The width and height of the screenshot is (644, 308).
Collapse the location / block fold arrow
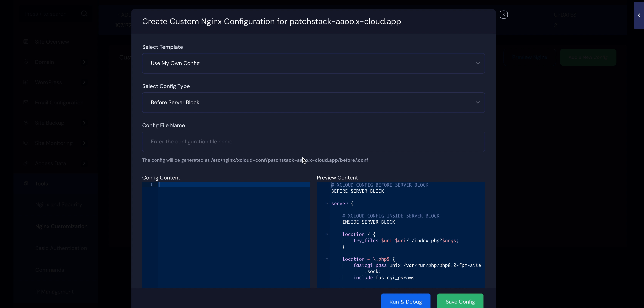327,234
